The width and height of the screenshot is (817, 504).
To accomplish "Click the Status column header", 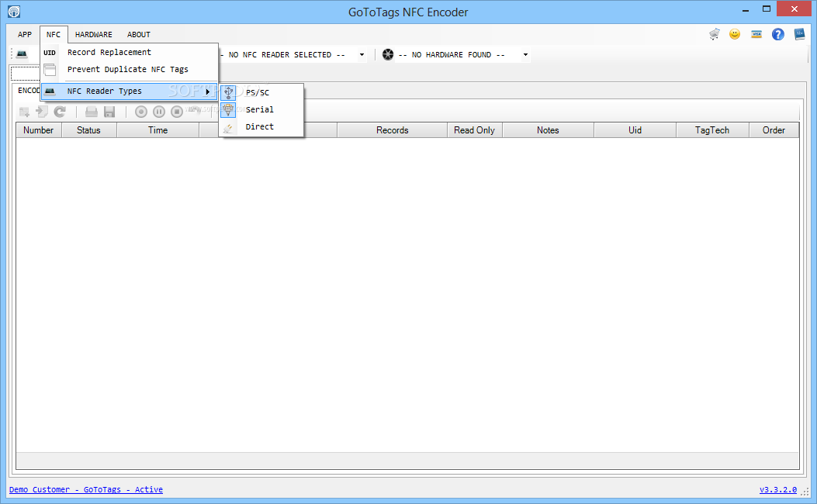I will click(x=89, y=130).
